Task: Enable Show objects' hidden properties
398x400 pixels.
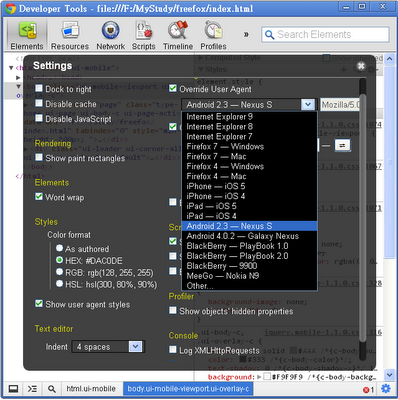Action: click(173, 311)
